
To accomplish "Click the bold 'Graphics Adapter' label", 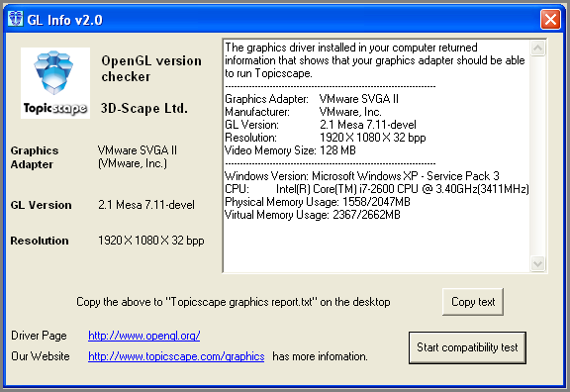I will pyautogui.click(x=35, y=157).
